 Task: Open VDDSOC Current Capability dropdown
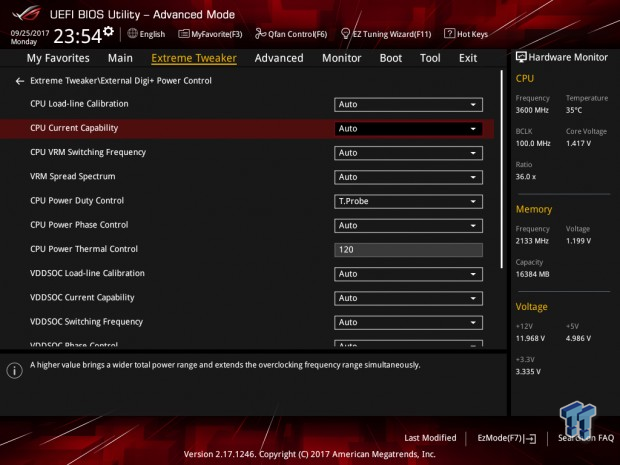[408, 298]
